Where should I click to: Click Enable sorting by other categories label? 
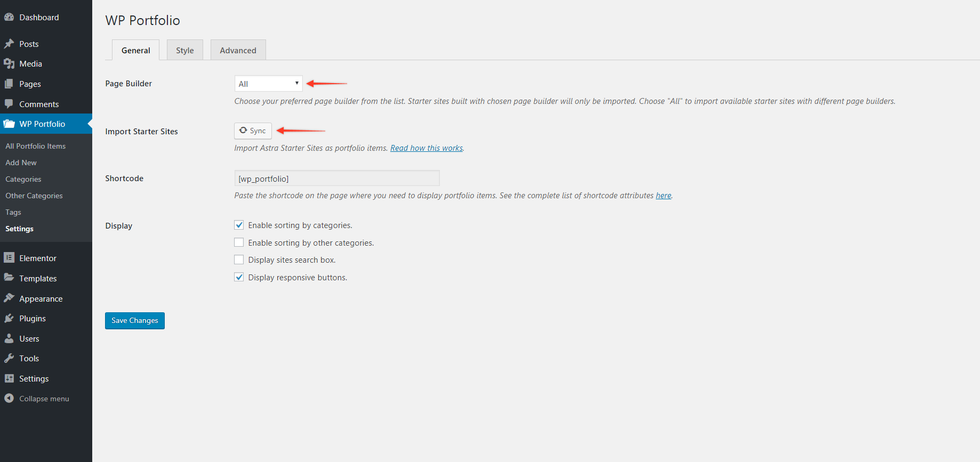click(311, 243)
